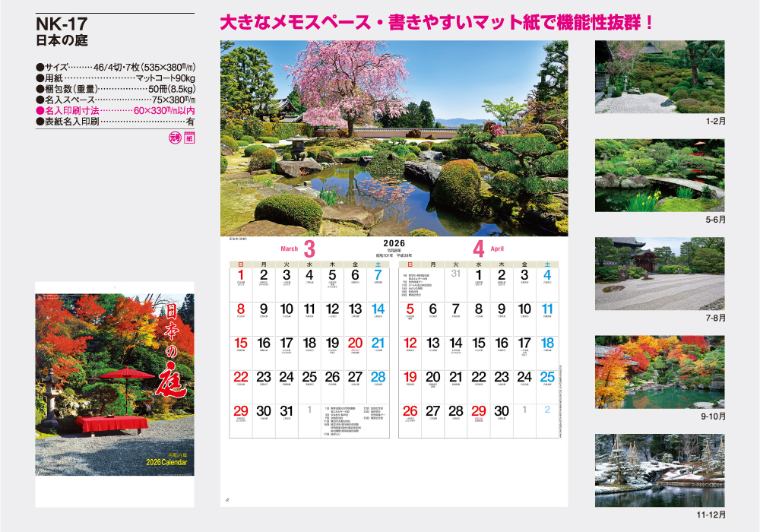Click the 2026 year label above the calendar

point(393,245)
